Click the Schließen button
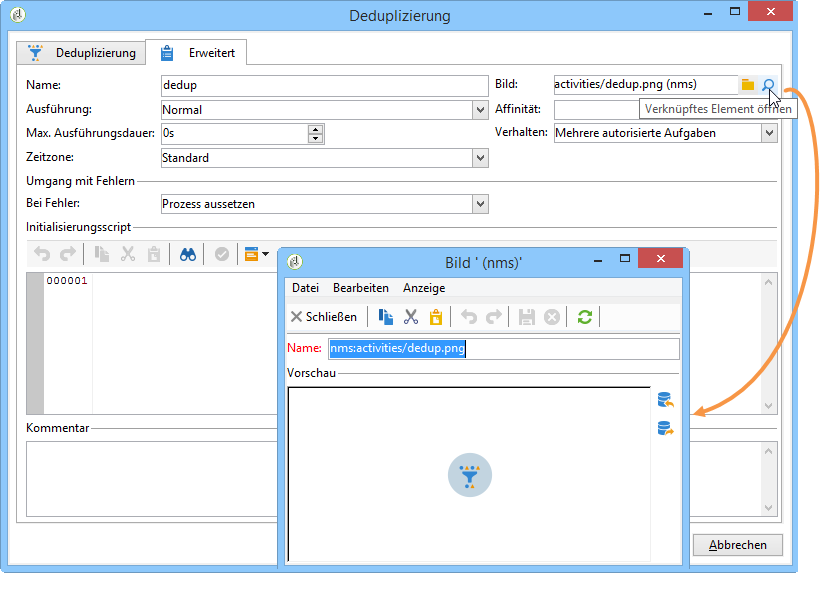 tap(323, 317)
